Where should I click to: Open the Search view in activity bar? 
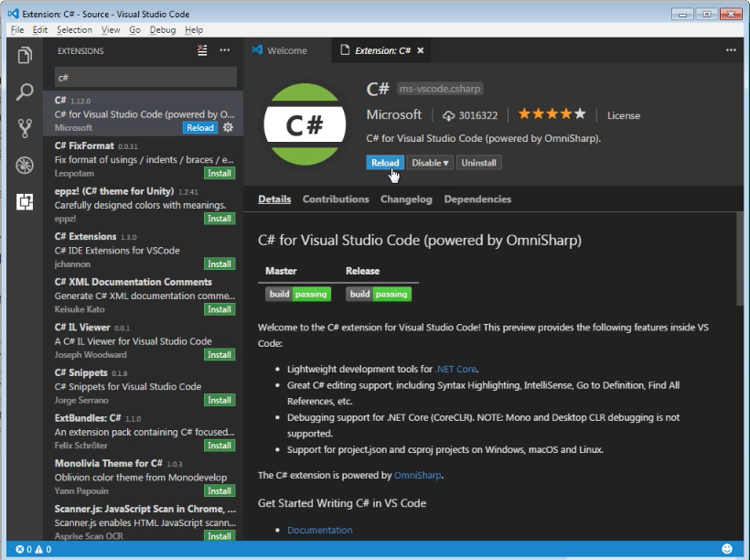[25, 92]
